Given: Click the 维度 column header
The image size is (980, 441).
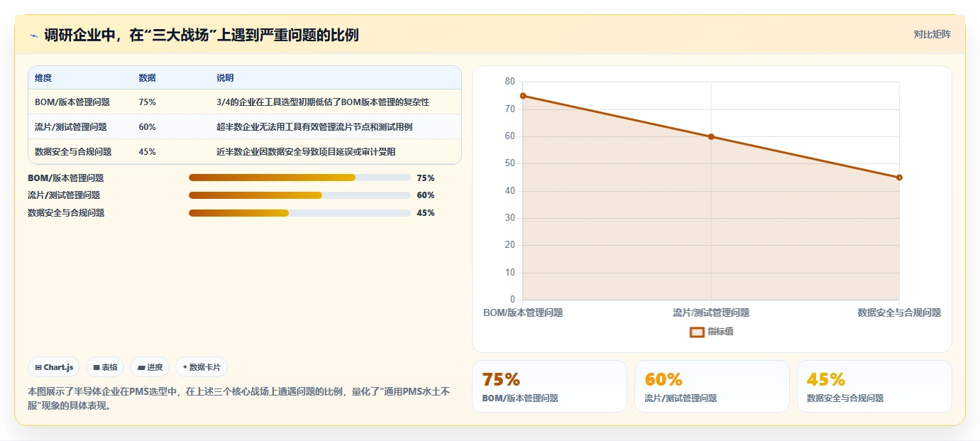Looking at the screenshot, I should click(x=43, y=78).
